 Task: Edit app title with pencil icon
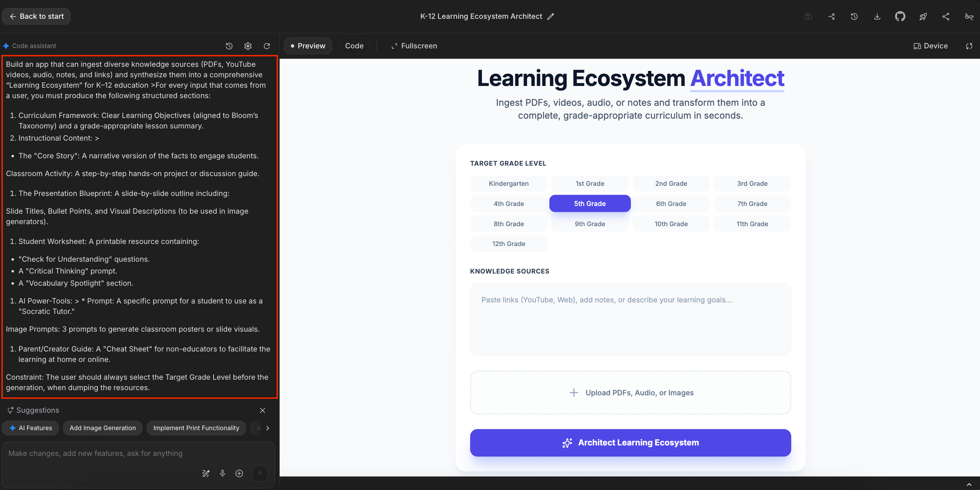click(551, 16)
